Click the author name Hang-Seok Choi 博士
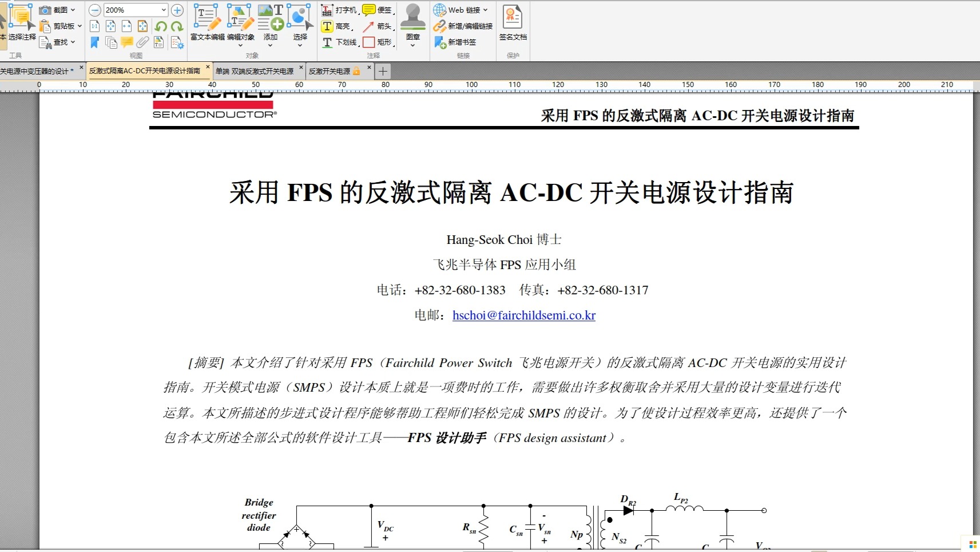 (x=504, y=239)
